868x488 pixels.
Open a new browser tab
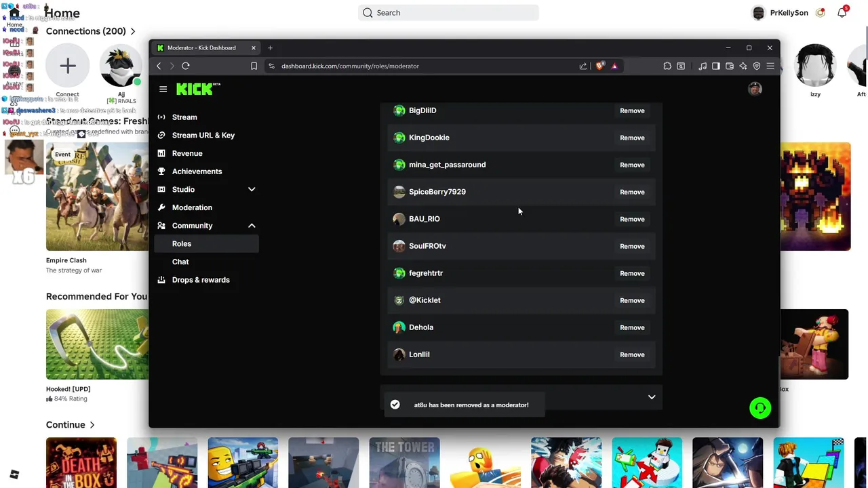(270, 47)
